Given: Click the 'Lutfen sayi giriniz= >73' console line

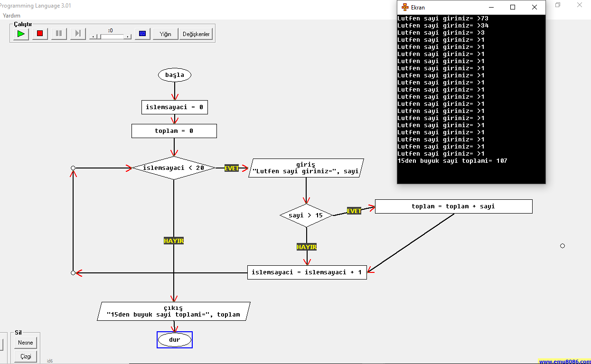Looking at the screenshot, I should click(x=443, y=19).
